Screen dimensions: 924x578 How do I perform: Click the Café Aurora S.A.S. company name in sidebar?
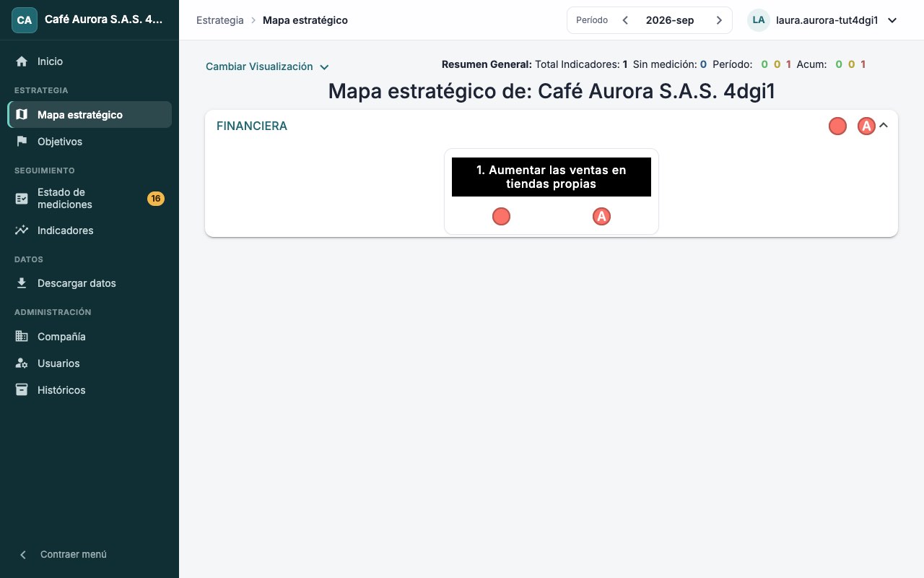coord(103,20)
